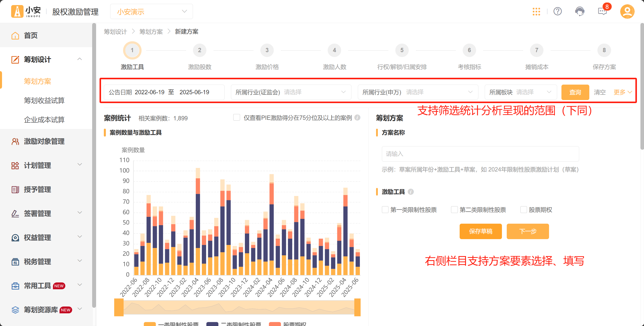
Task: Check 股票期权 option
Action: point(523,210)
